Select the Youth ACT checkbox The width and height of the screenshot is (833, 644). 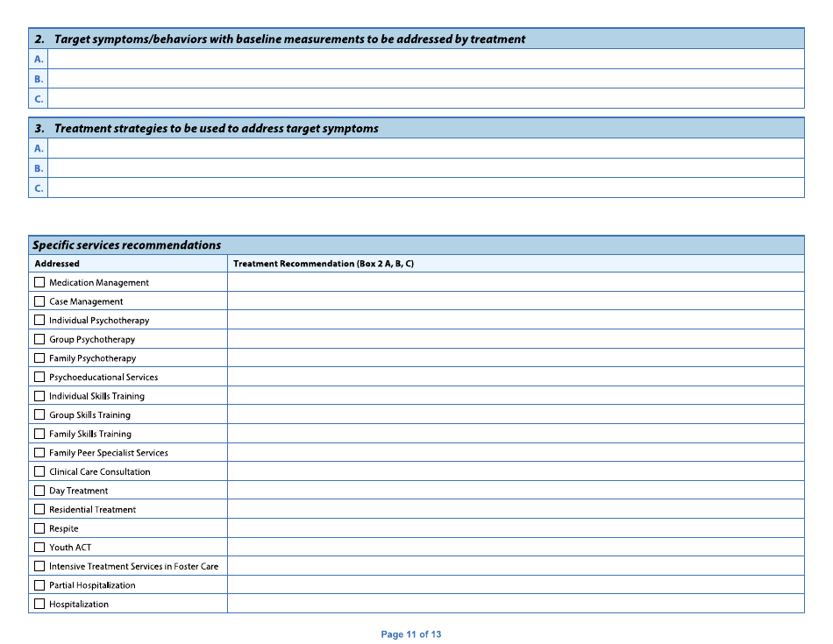click(x=39, y=546)
